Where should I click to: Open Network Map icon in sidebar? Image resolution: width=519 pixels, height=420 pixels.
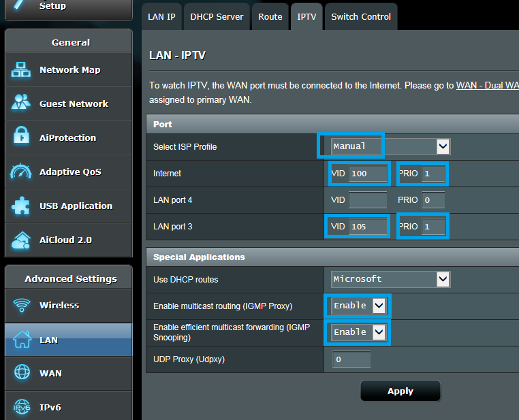[21, 69]
